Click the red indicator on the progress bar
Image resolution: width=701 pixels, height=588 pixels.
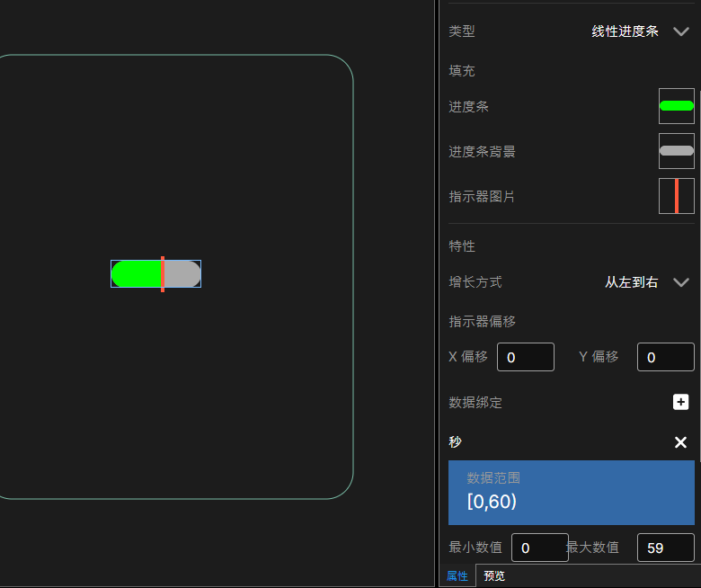click(x=163, y=274)
